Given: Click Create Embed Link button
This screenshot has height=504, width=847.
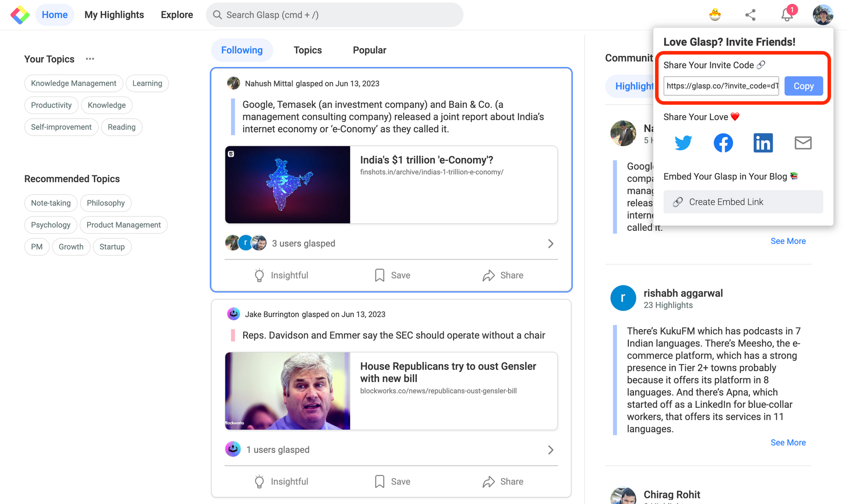Looking at the screenshot, I should (743, 202).
